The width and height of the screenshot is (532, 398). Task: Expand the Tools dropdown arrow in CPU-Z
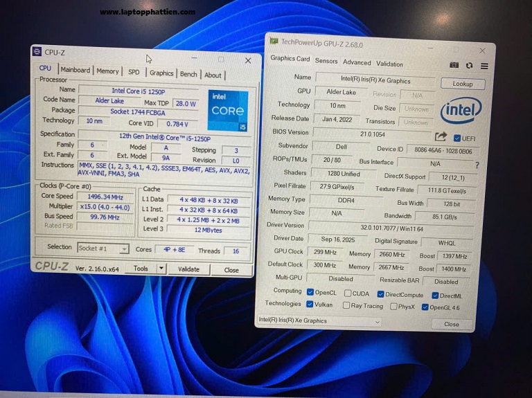point(161,269)
